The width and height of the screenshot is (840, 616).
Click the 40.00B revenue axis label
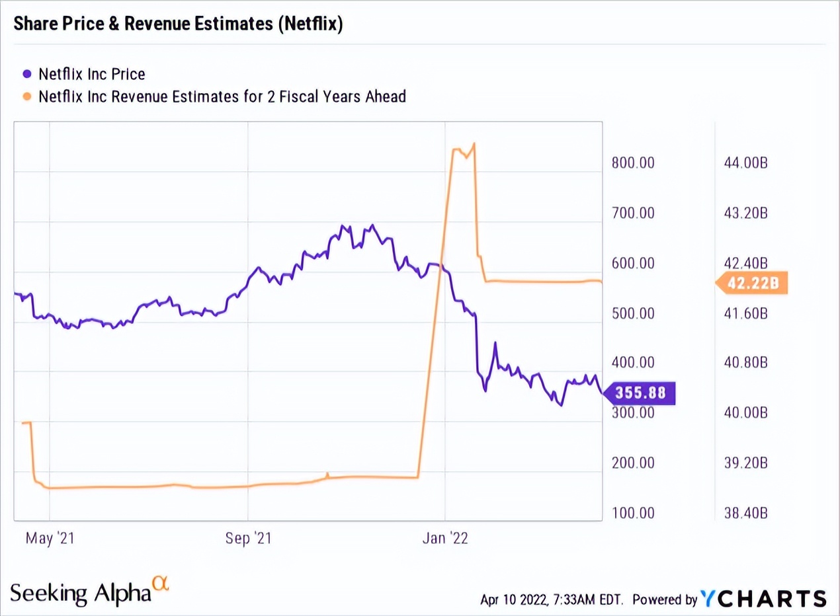pyautogui.click(x=745, y=412)
